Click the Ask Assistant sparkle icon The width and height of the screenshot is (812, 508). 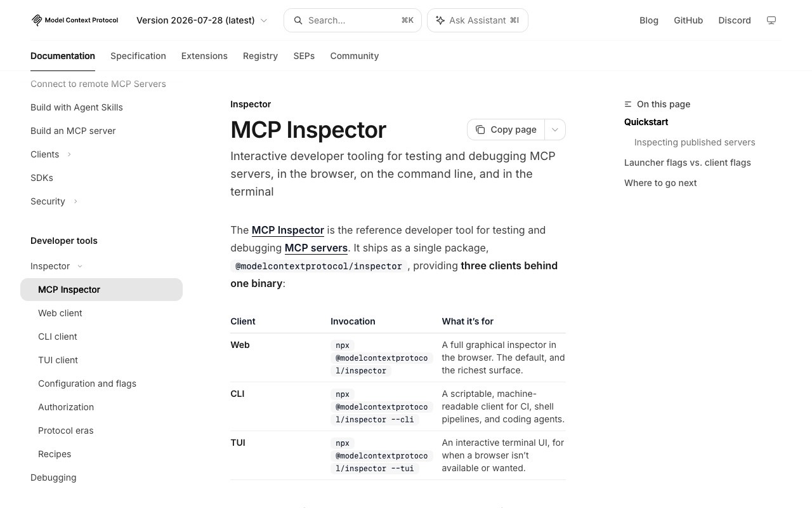440,20
